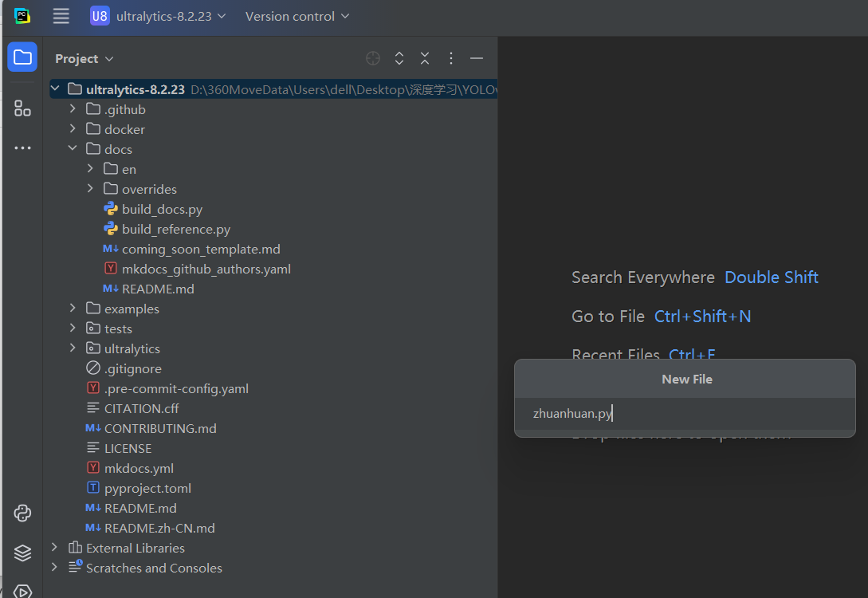Click the U8 project badge icon

(100, 16)
